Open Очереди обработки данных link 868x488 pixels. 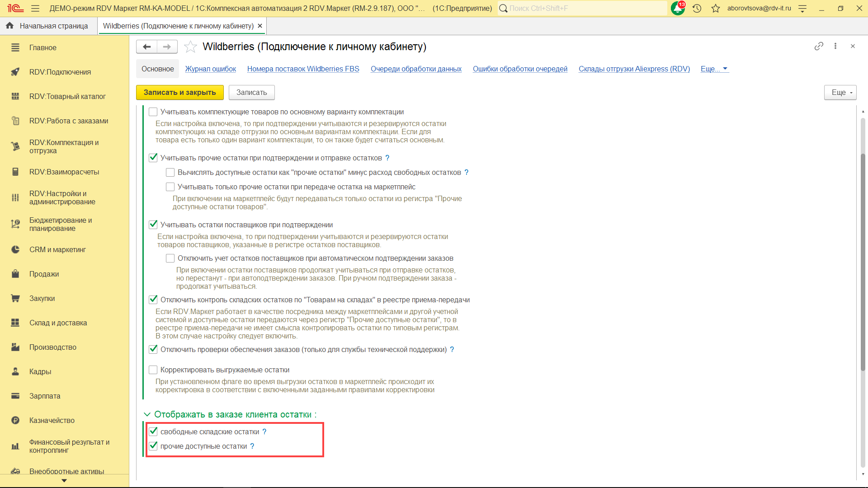tap(415, 69)
